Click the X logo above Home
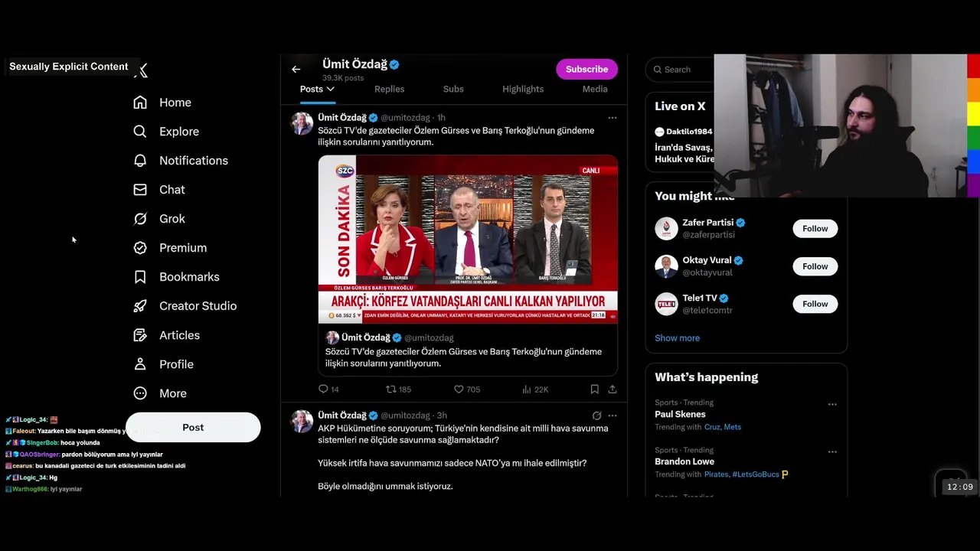 click(x=141, y=70)
